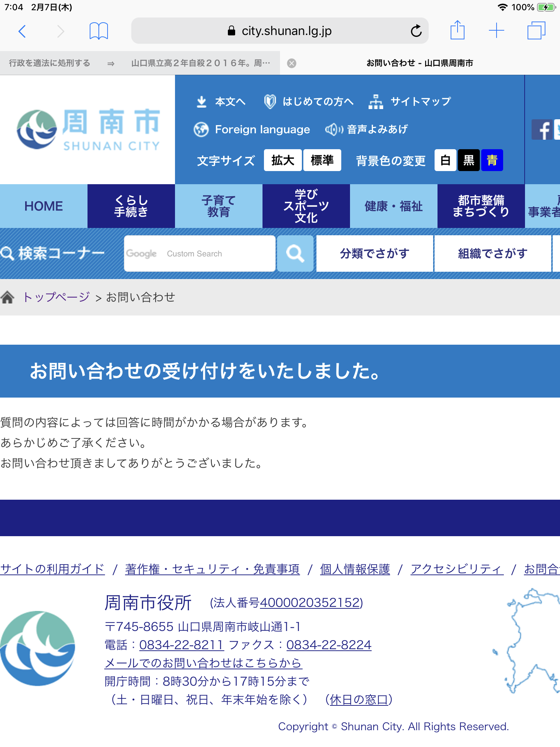Open the 健康・福祉 navigation menu
Viewport: 560px width, 747px height.
pos(393,206)
